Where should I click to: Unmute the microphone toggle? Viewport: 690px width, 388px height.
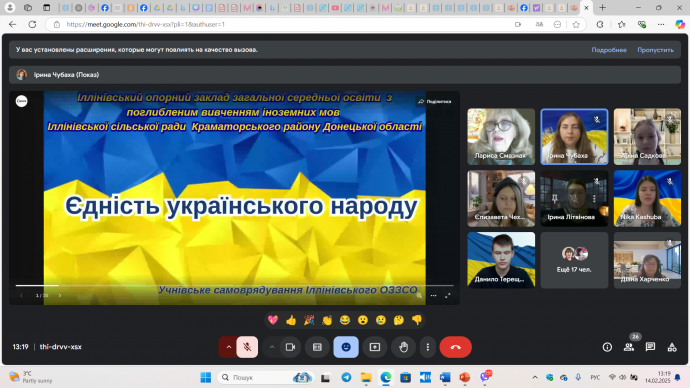pos(247,347)
